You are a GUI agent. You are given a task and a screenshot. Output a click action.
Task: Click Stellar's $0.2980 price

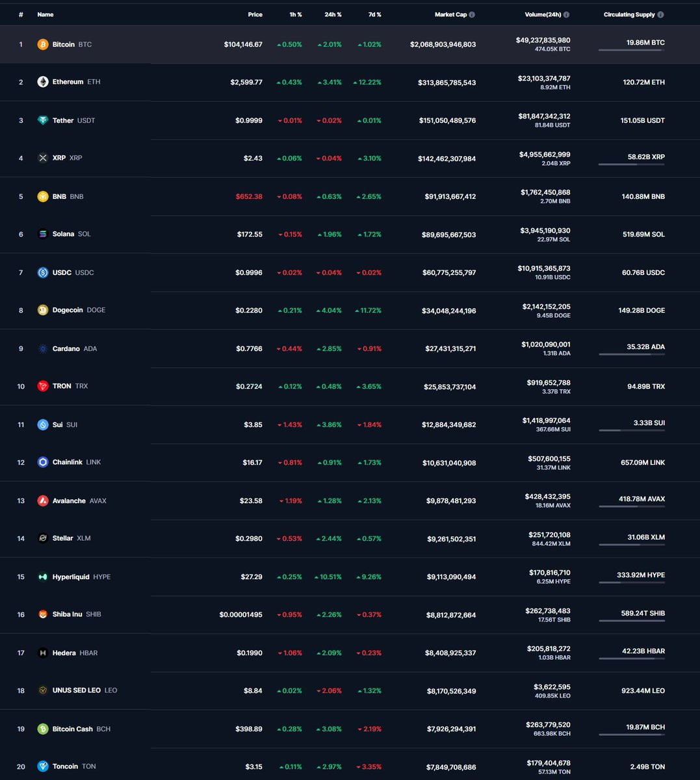(x=249, y=538)
